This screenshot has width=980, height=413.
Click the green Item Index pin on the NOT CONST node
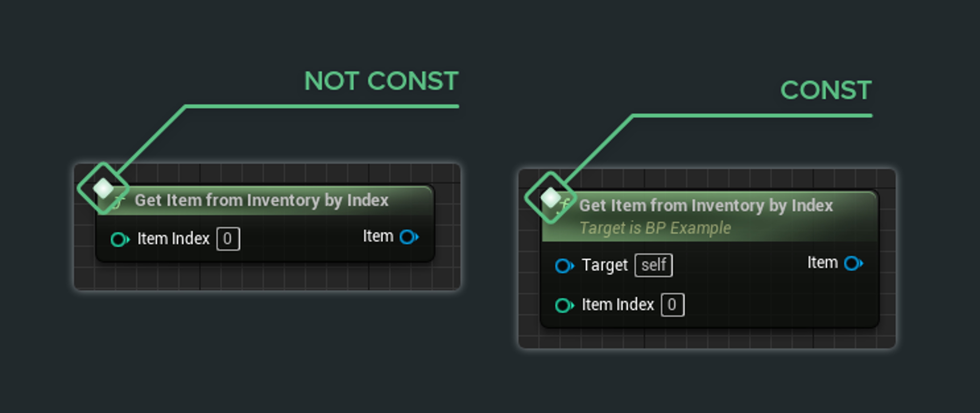pos(119,239)
